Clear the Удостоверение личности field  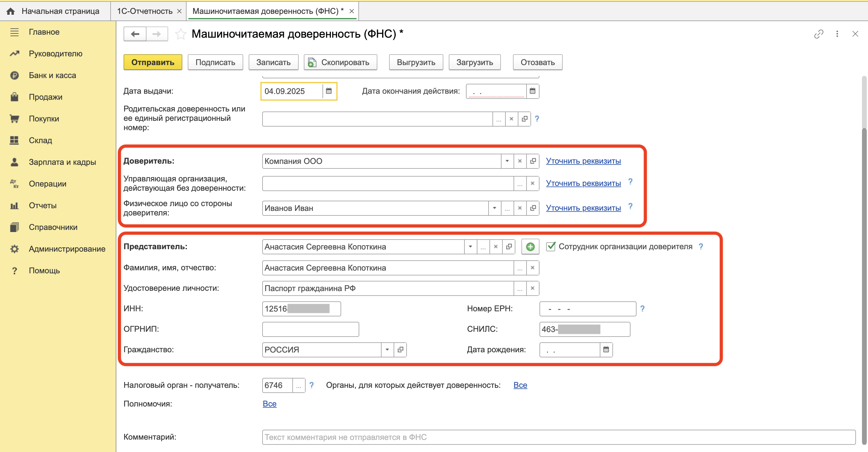pyautogui.click(x=532, y=288)
